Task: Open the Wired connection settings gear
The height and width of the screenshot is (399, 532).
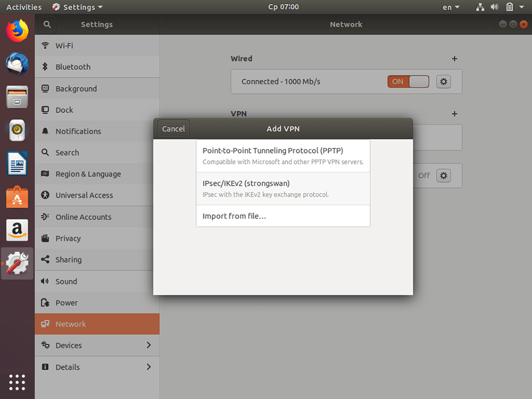Action: coord(443,81)
